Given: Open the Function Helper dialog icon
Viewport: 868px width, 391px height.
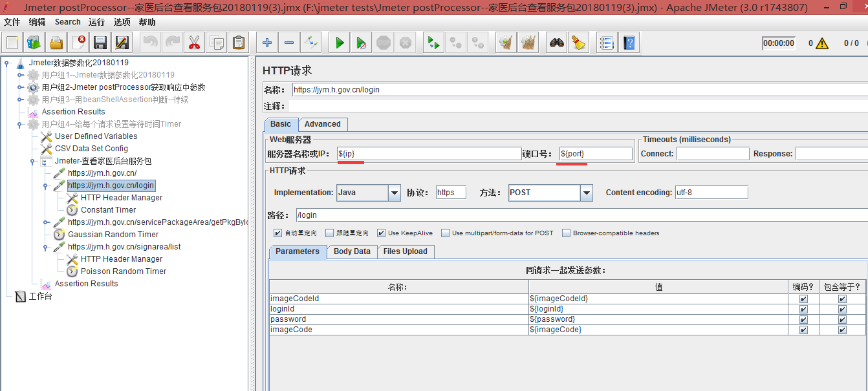Looking at the screenshot, I should pyautogui.click(x=606, y=43).
